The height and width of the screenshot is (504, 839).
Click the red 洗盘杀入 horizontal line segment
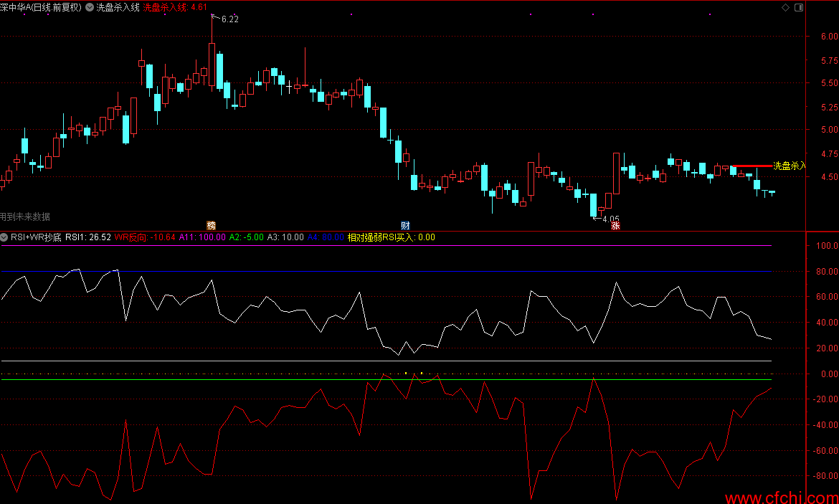pos(752,166)
